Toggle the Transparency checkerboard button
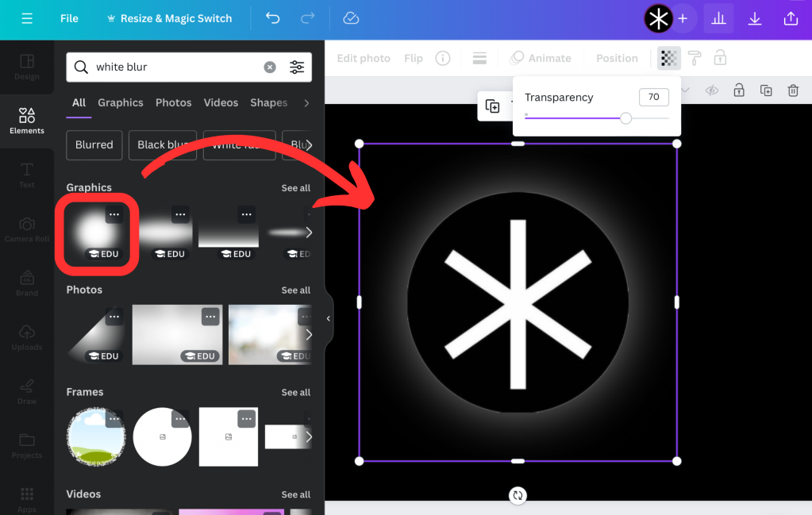Screen dimensions: 812x515 tap(668, 59)
